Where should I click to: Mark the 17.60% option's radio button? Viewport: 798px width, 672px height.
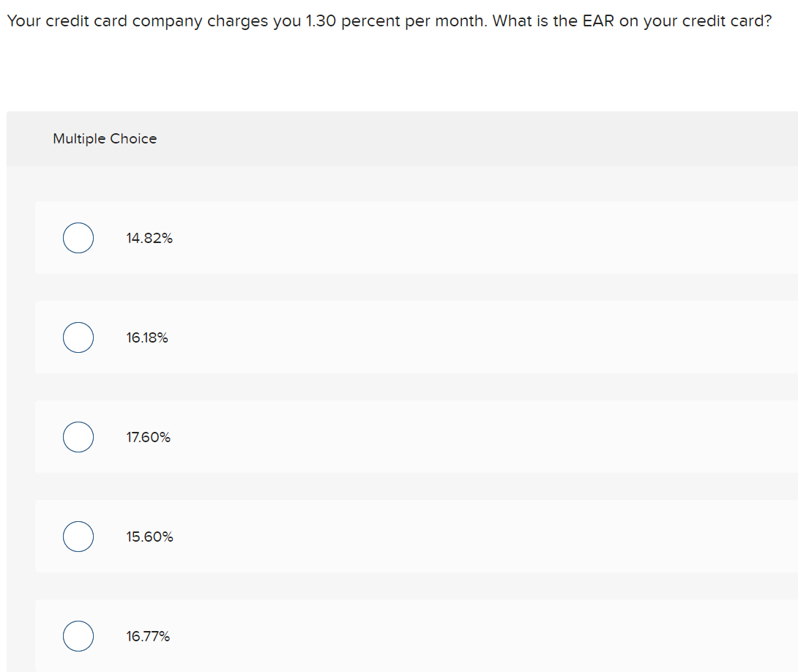(x=78, y=437)
